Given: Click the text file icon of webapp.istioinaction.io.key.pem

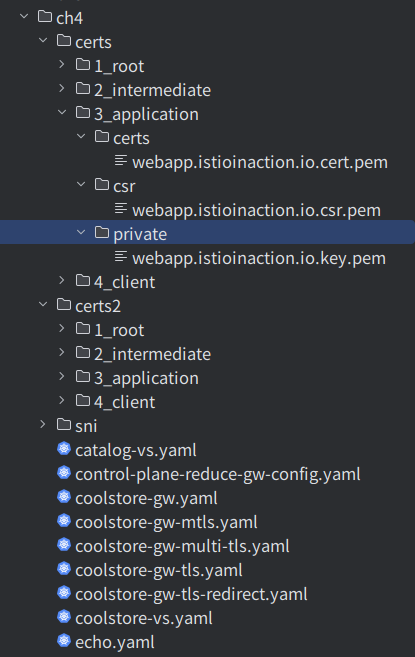Looking at the screenshot, I should pyautogui.click(x=121, y=256).
